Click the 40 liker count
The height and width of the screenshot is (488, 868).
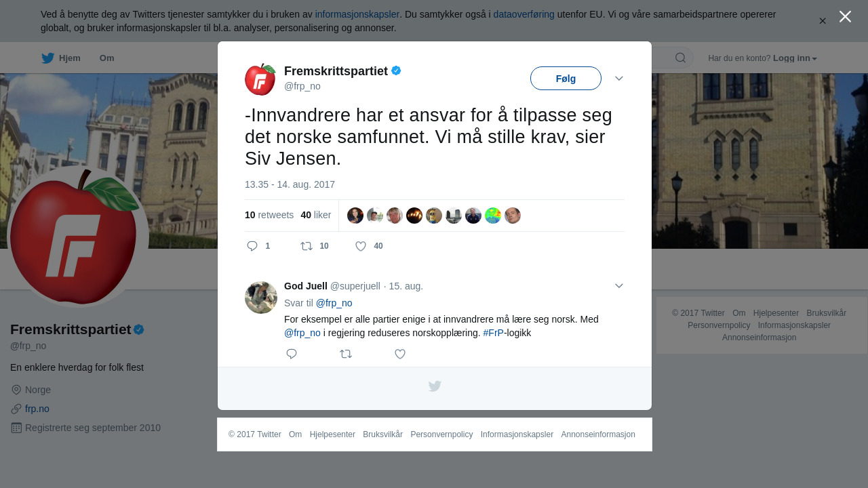pos(316,215)
